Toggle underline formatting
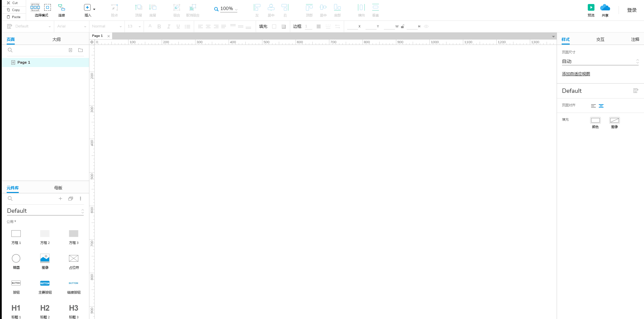The image size is (644, 319). coord(178,26)
